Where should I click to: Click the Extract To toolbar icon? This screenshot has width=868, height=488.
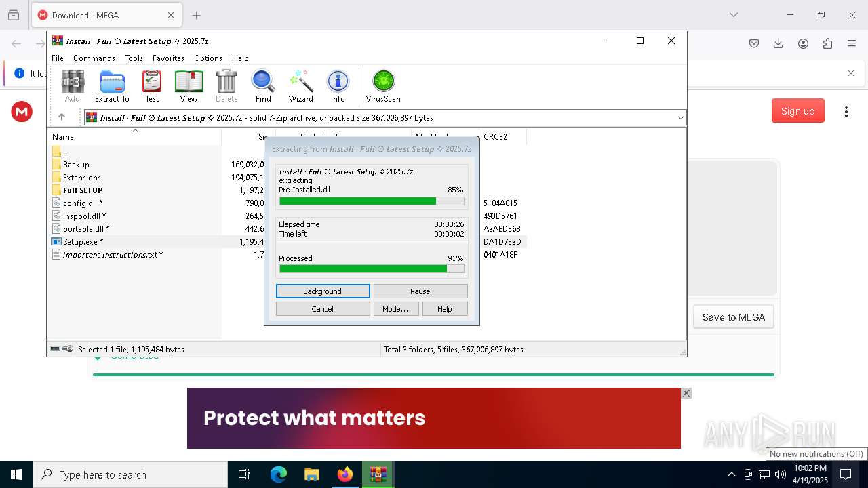pos(112,87)
